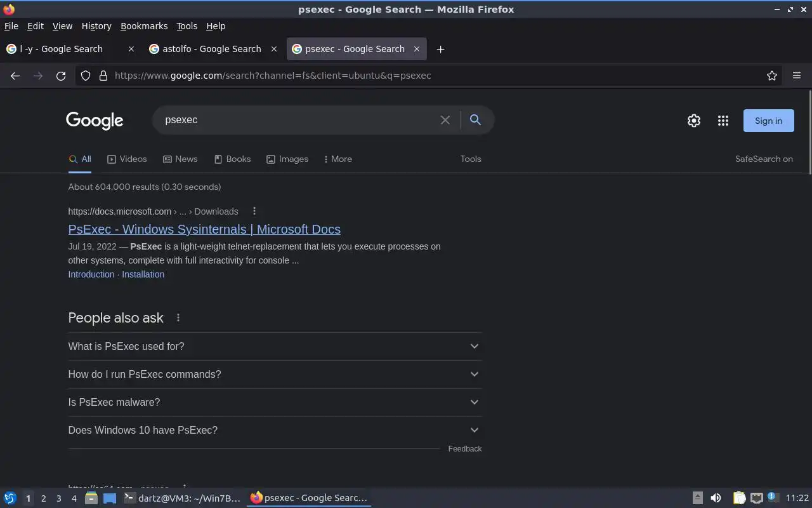812x508 pixels.
Task: Switch to the 'astolfo - Google Search' tab
Action: [213, 49]
